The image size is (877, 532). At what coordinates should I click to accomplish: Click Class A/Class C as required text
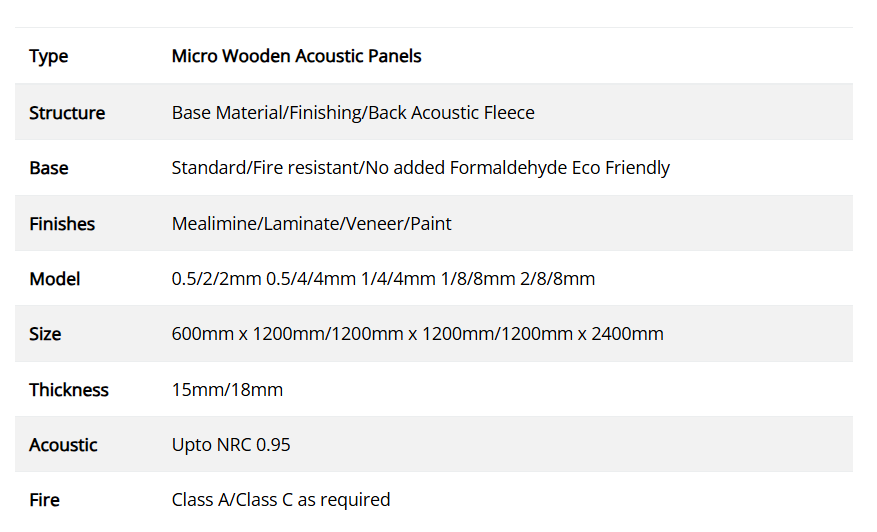[x=281, y=500]
